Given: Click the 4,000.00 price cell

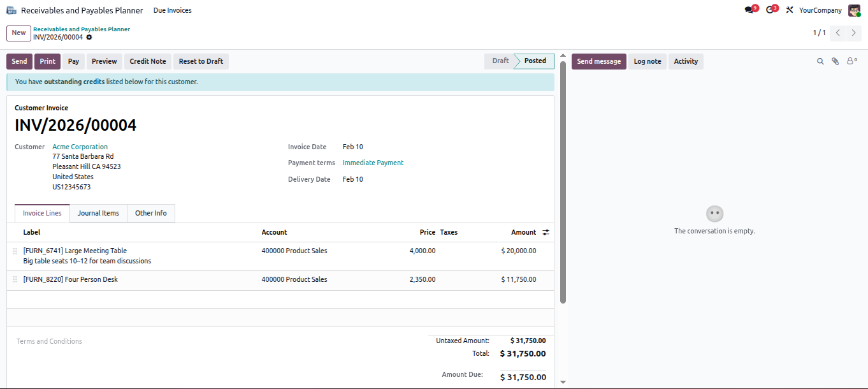Looking at the screenshot, I should click(x=423, y=251).
